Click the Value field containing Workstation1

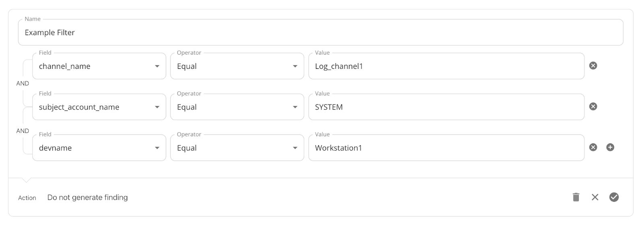[x=446, y=148]
